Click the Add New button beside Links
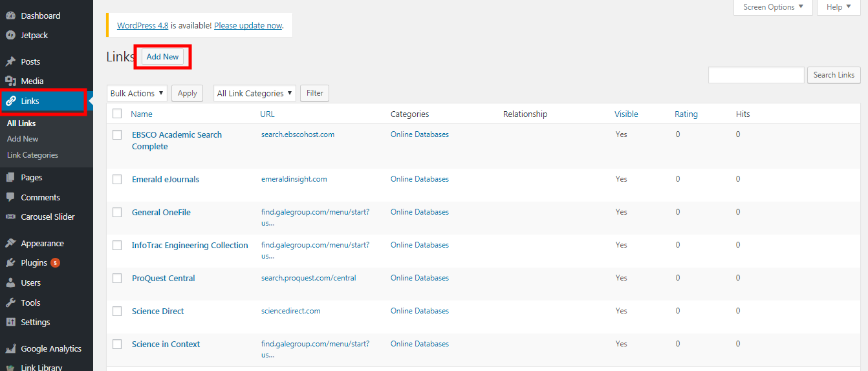 pyautogui.click(x=162, y=57)
